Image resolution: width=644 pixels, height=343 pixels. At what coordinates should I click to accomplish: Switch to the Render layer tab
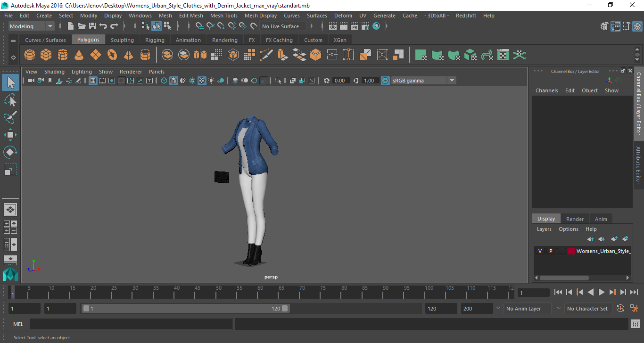click(x=575, y=219)
